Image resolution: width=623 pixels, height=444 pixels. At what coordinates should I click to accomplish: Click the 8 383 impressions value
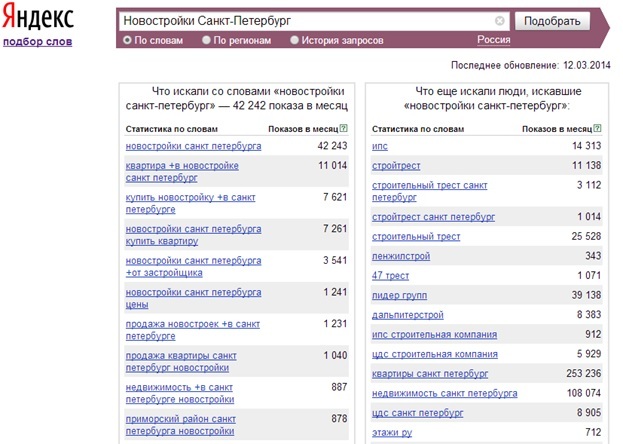589,314
